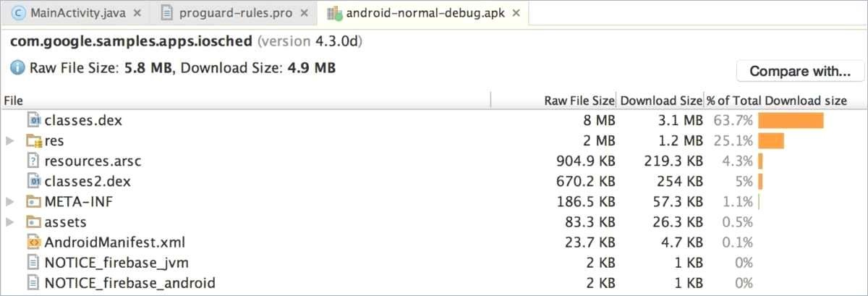Click the AndroidManifest.xml file icon
The width and height of the screenshot is (868, 296).
coord(34,242)
